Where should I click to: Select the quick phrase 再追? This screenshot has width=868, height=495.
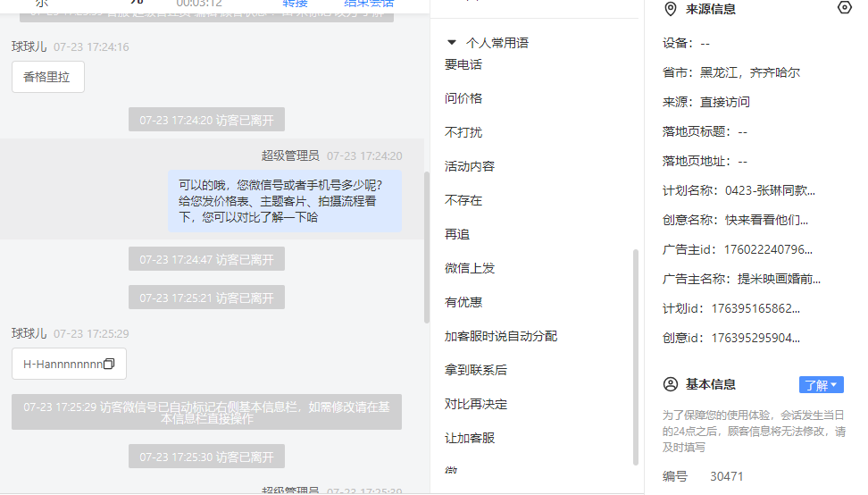tap(457, 234)
